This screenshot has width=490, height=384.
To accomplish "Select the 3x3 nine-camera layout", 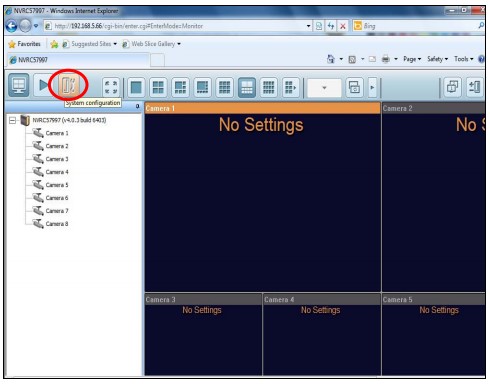I will tap(224, 87).
